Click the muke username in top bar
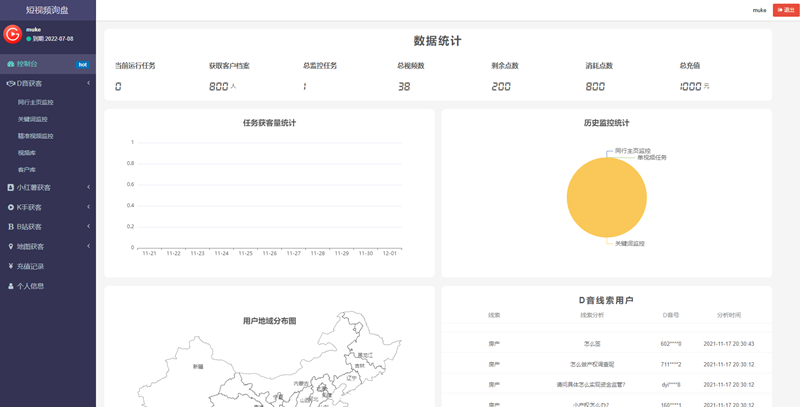Image resolution: width=800 pixels, height=407 pixels. (x=759, y=10)
